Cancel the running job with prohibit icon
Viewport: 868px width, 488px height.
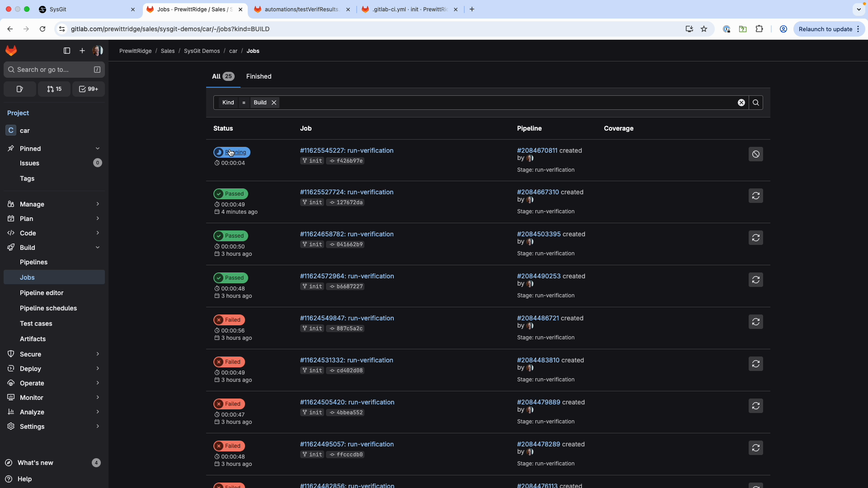(x=755, y=154)
